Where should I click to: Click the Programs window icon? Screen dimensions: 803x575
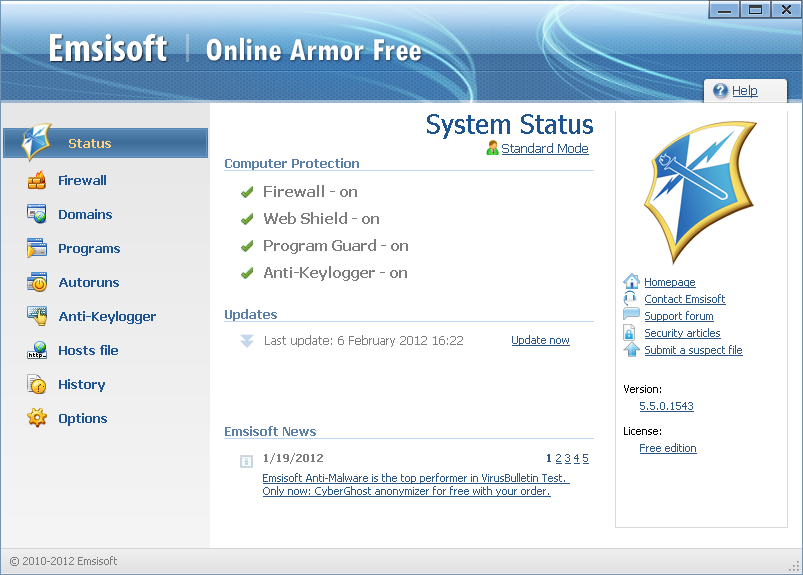pyautogui.click(x=37, y=248)
